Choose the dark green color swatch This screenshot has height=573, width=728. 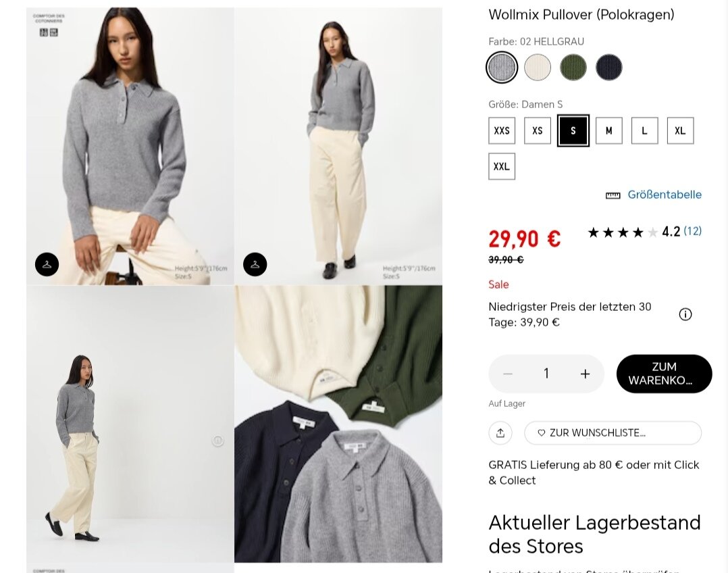(x=573, y=68)
